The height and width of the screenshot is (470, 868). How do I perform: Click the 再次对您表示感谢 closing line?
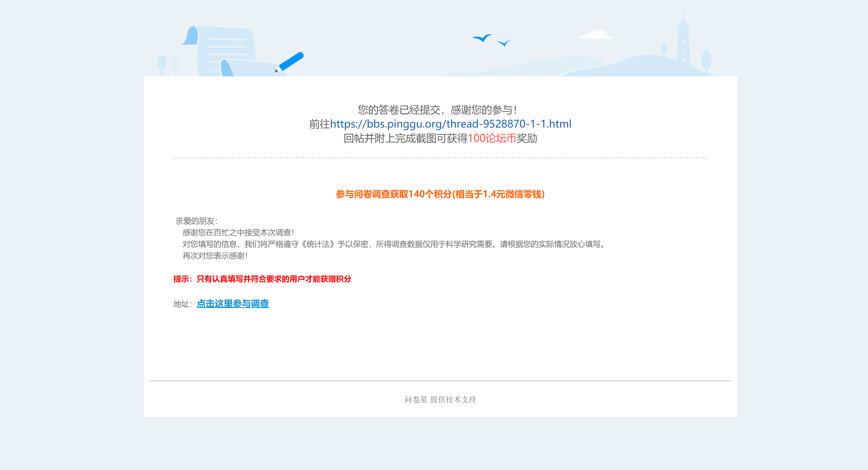(x=215, y=256)
